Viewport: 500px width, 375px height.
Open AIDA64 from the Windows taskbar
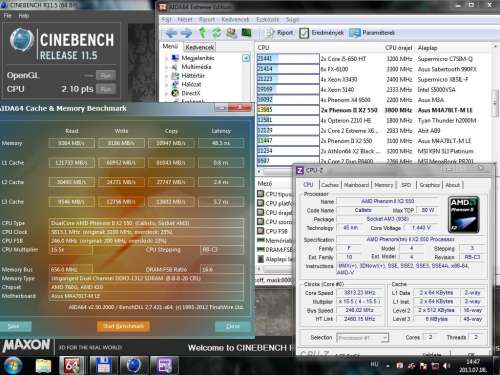tap(72, 365)
